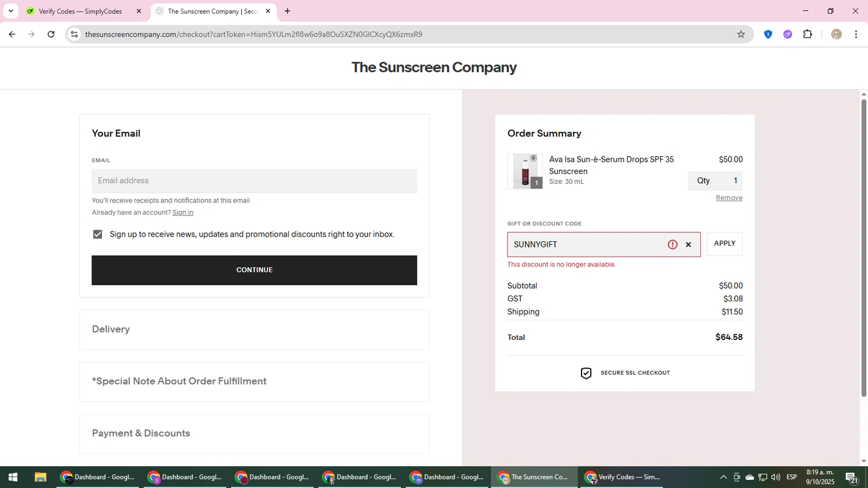Click the page vertical scrollbar
This screenshot has height=488, width=868.
pos(863,249)
